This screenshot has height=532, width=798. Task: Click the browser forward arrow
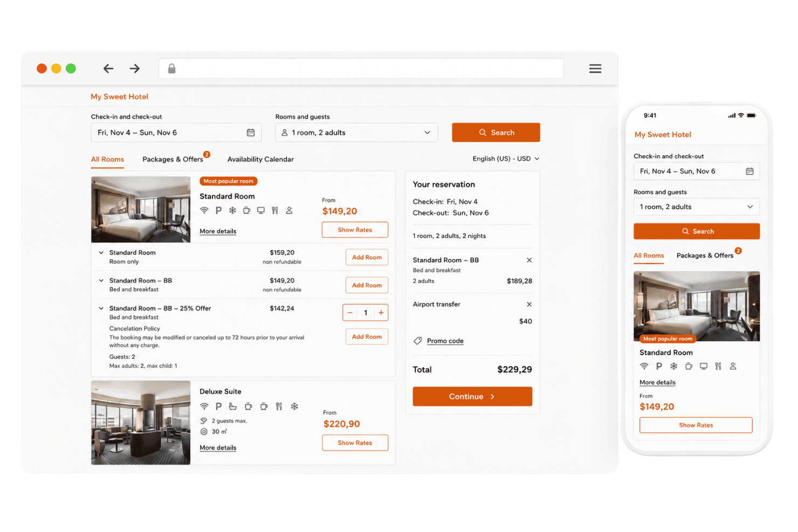pos(135,68)
